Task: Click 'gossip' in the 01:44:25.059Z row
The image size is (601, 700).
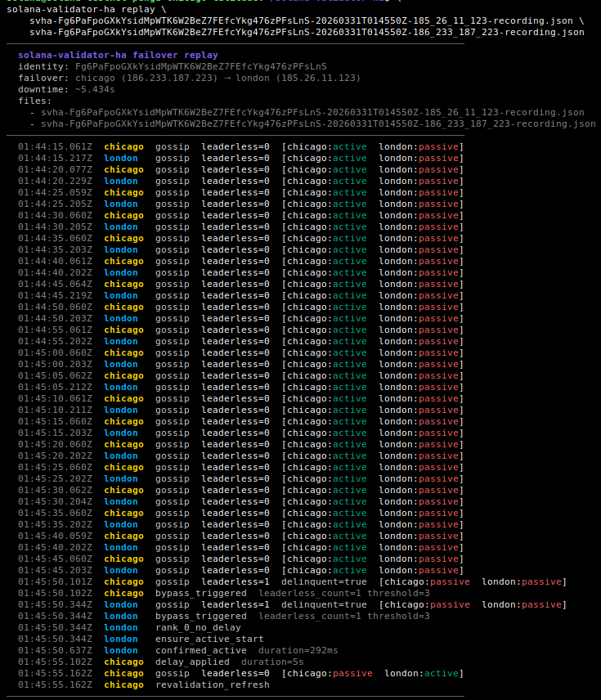Action: tap(173, 192)
